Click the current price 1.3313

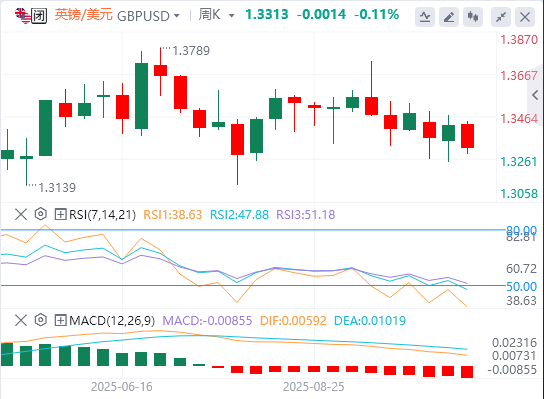click(267, 15)
